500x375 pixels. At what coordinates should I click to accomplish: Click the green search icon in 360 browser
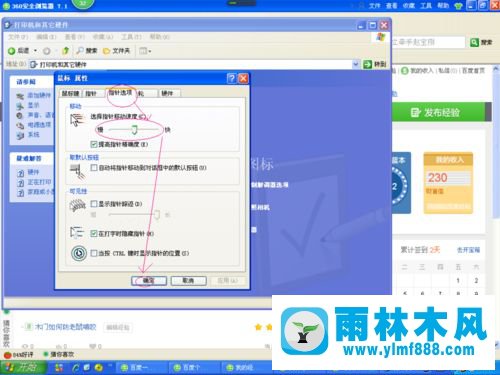(x=474, y=42)
